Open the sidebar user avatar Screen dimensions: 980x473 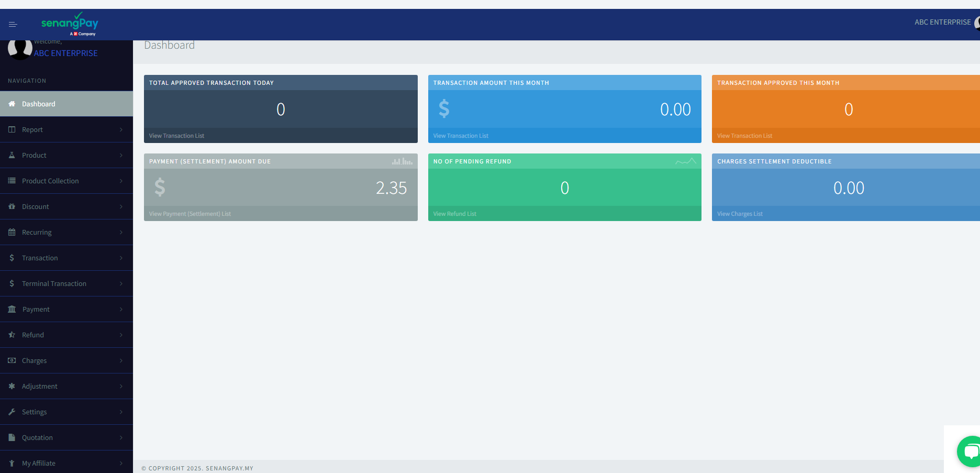20,49
